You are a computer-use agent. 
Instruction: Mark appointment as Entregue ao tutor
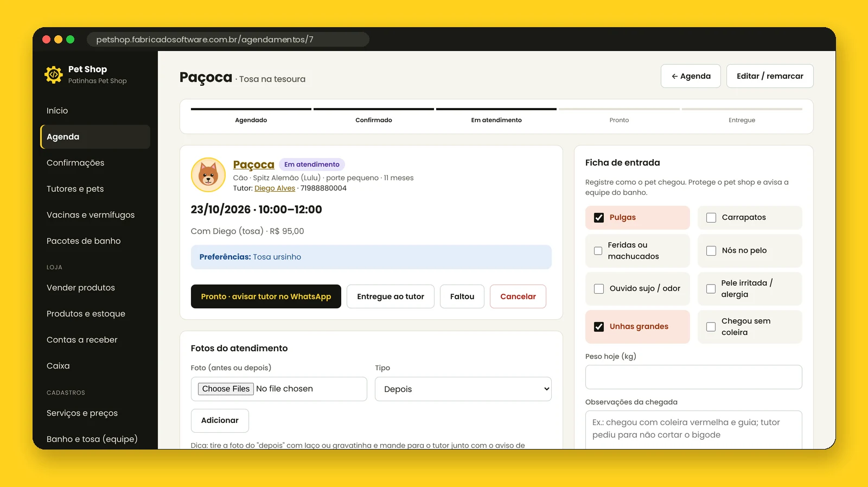[391, 296]
